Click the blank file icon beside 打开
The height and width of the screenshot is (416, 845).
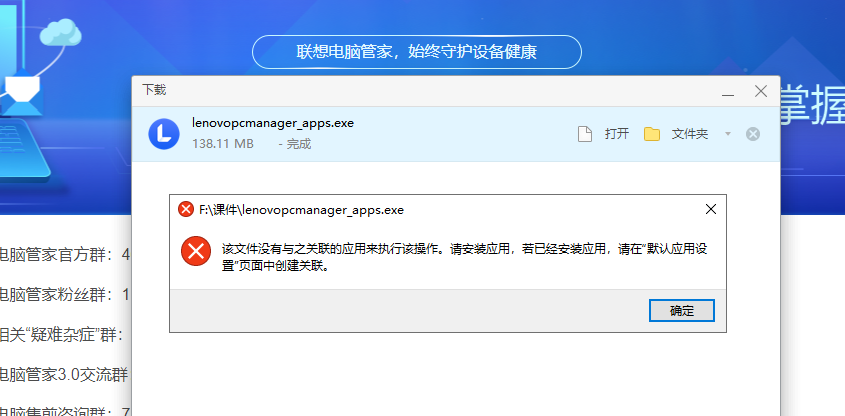coord(585,134)
